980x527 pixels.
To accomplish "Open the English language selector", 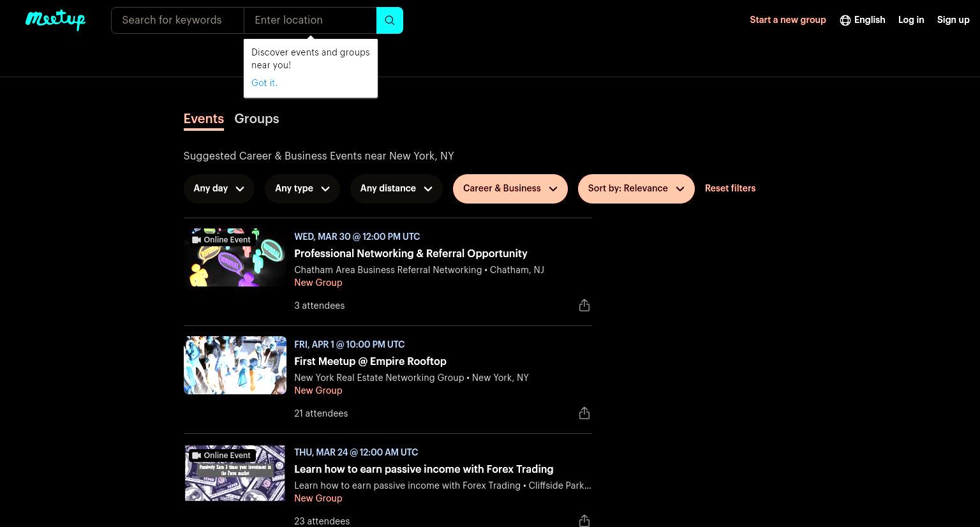I will coord(863,20).
